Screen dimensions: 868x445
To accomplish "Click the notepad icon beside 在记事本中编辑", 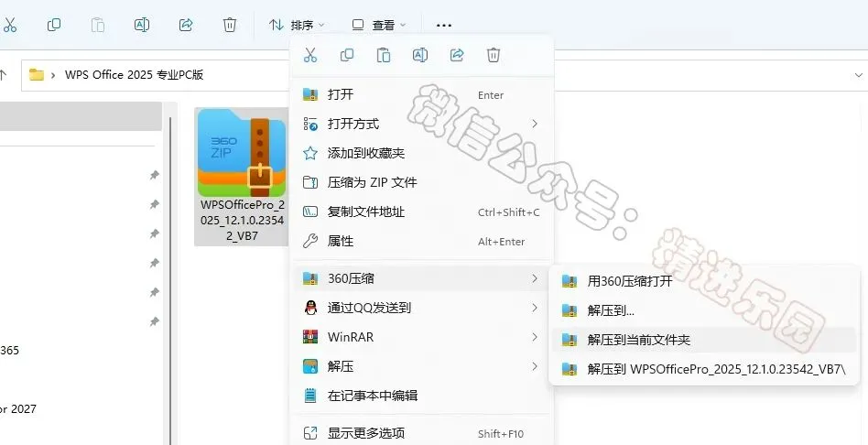I will 310,396.
